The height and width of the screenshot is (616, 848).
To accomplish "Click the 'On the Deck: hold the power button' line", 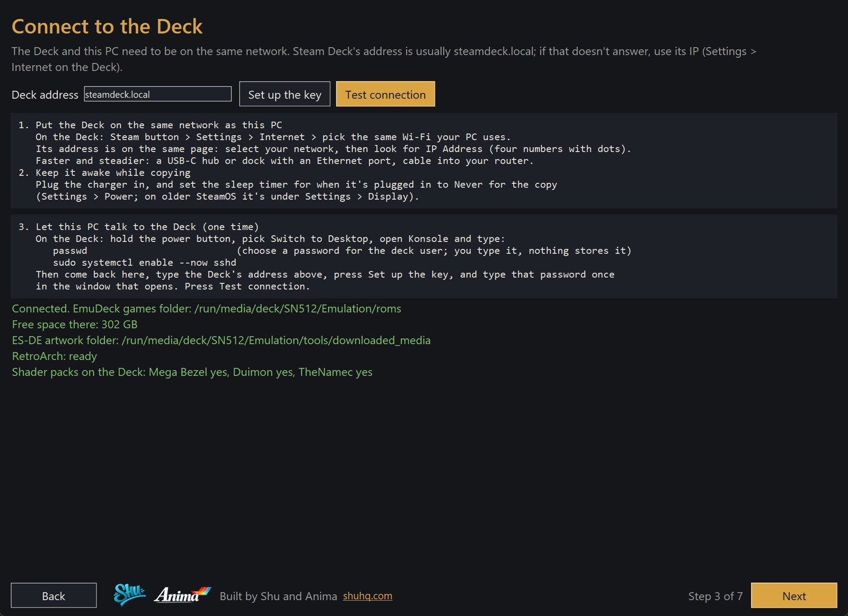I will tap(270, 239).
